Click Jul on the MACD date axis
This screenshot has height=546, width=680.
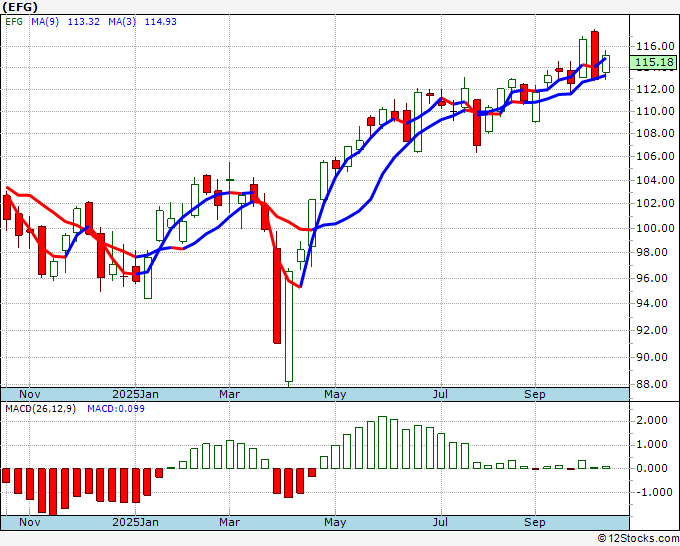(440, 522)
